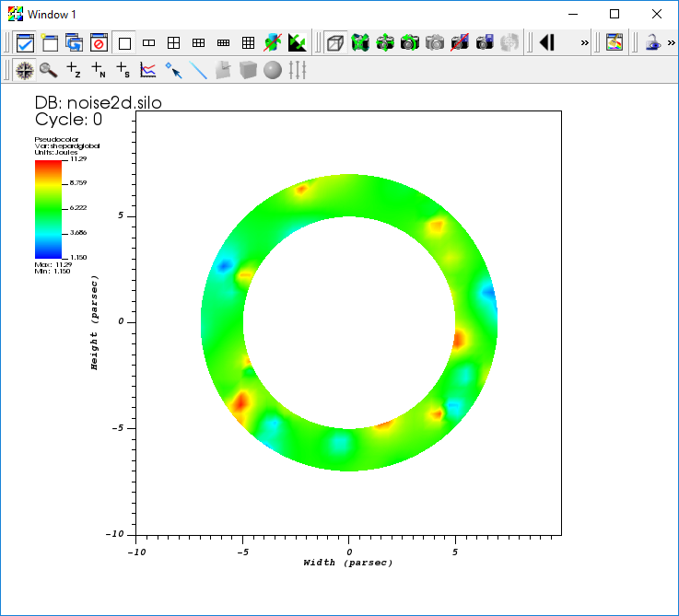Toggle the lock view eye icon
This screenshot has width=679, height=616.
pos(652,43)
